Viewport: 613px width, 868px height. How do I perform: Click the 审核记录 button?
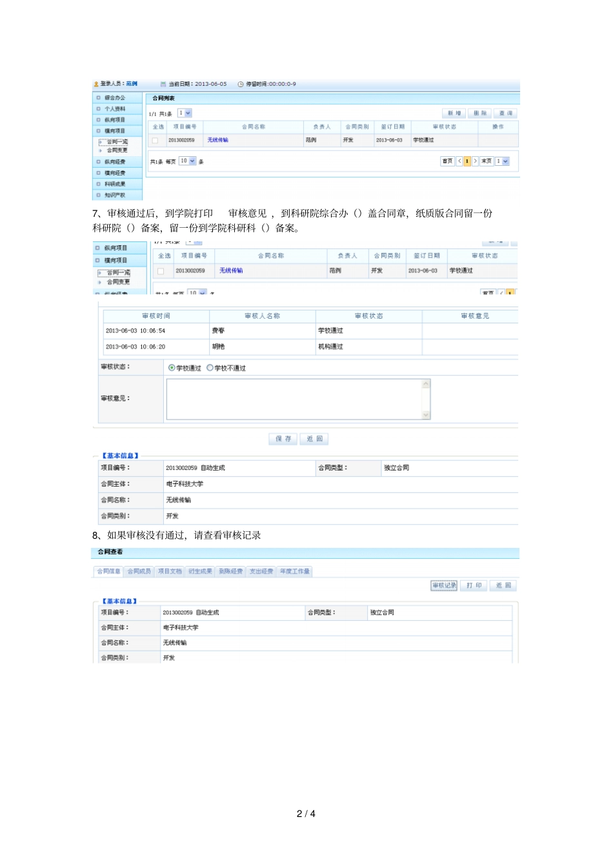point(444,586)
